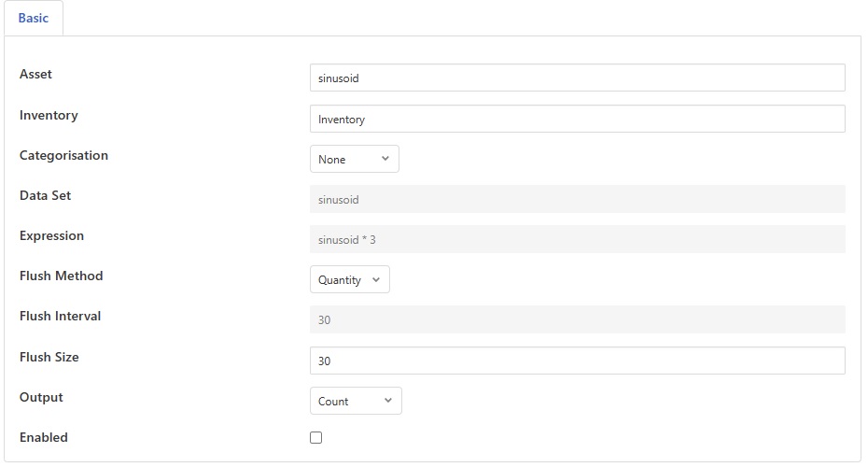Click the Data Set label
Screen dimensions: 868x467
(x=45, y=196)
